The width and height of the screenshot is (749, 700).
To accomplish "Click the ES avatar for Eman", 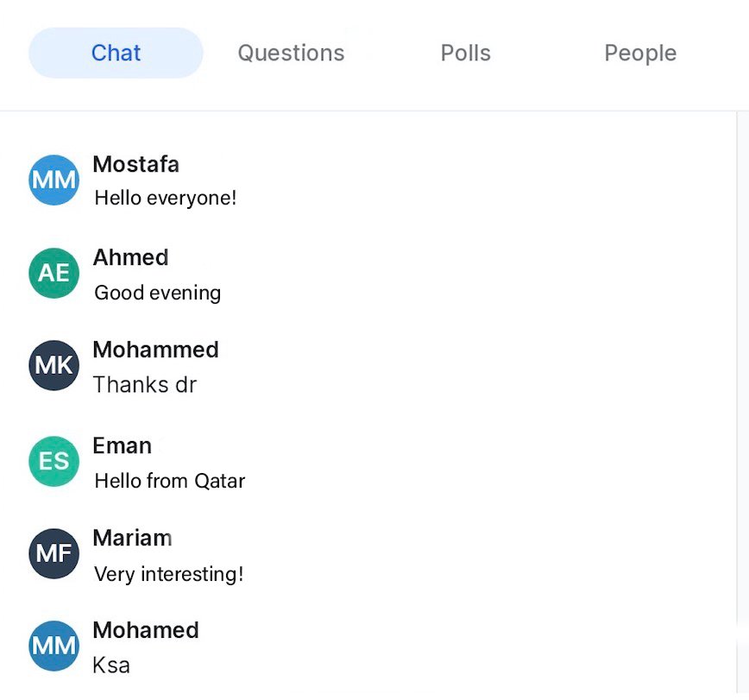I will click(53, 461).
